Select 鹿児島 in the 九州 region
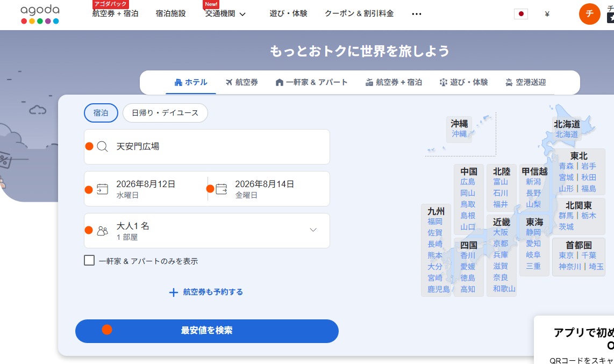The width and height of the screenshot is (614, 364). pos(439,289)
